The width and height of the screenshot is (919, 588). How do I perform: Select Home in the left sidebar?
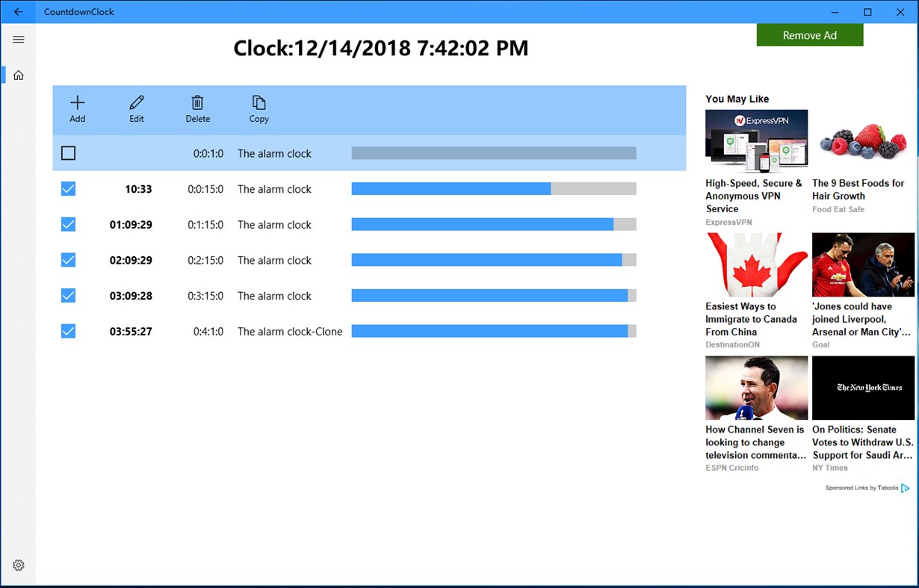[18, 75]
